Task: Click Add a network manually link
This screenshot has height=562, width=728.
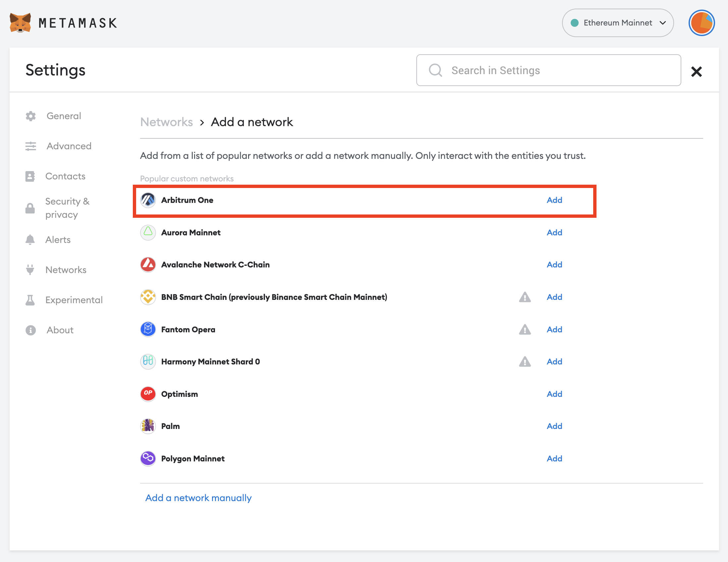Action: (198, 498)
